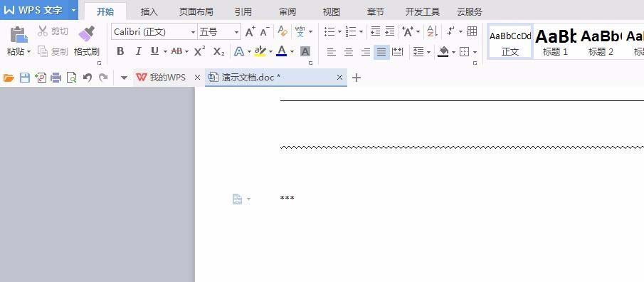This screenshot has height=282, width=644.
Task: Open underline style dropdown arrow
Action: tap(165, 52)
